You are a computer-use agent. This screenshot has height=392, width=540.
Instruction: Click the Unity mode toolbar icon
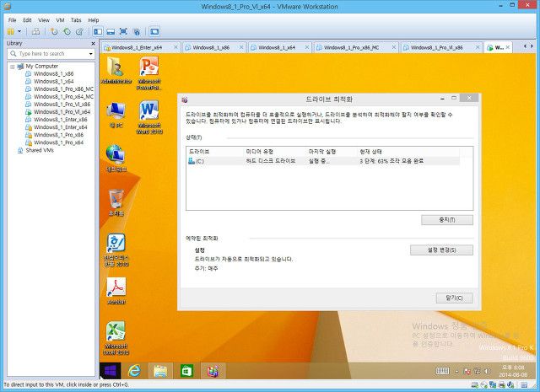137,32
